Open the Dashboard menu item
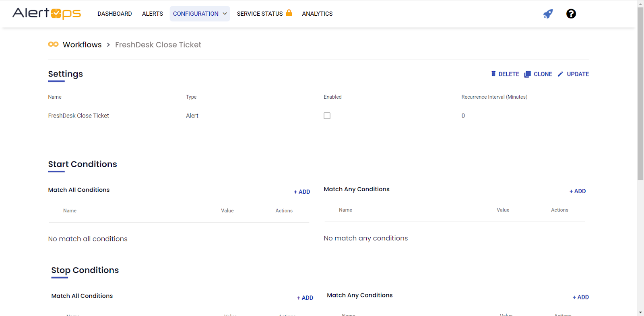644x316 pixels. 115,14
